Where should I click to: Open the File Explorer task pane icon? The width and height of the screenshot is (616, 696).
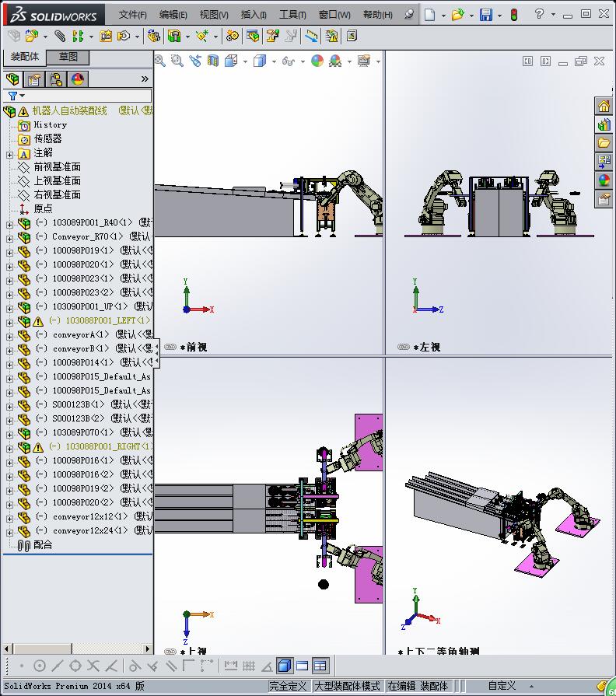point(604,143)
